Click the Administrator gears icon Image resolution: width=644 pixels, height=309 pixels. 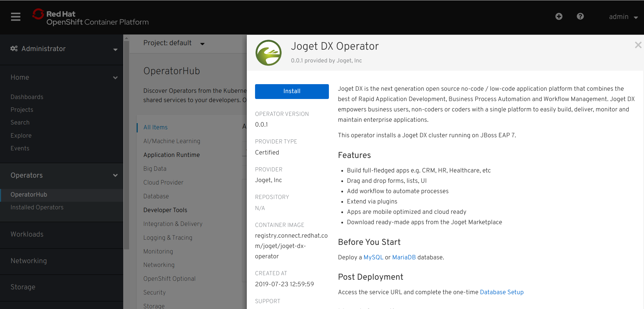point(14,49)
